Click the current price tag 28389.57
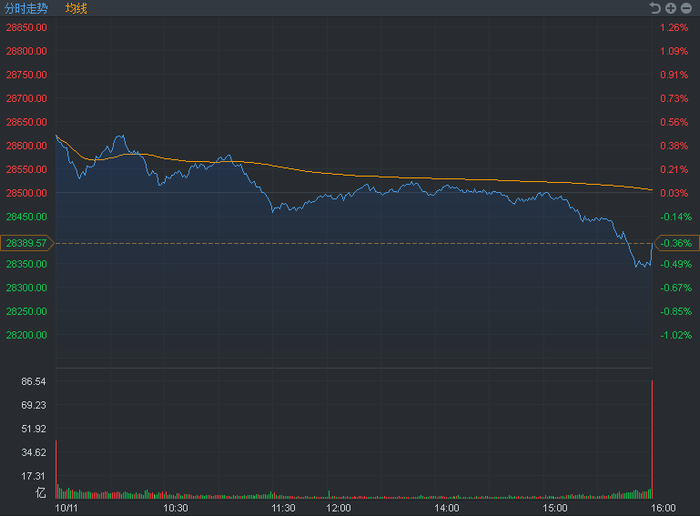700x516 pixels. click(x=26, y=243)
